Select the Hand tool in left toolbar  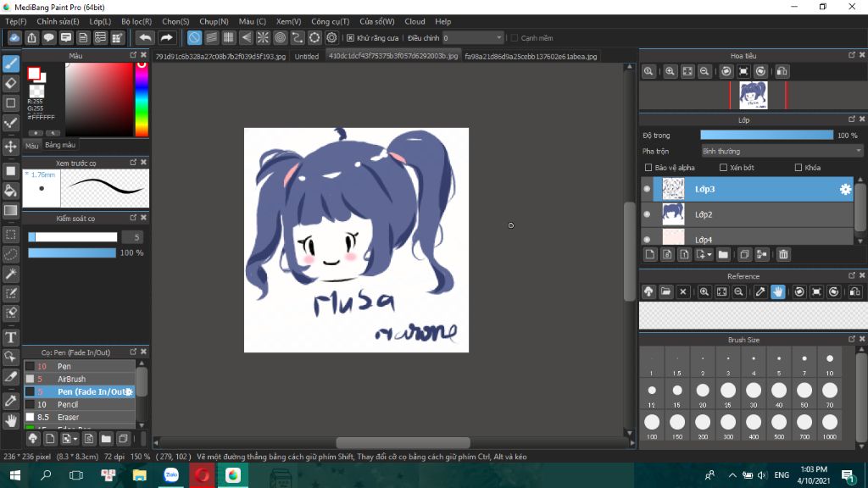(x=11, y=421)
